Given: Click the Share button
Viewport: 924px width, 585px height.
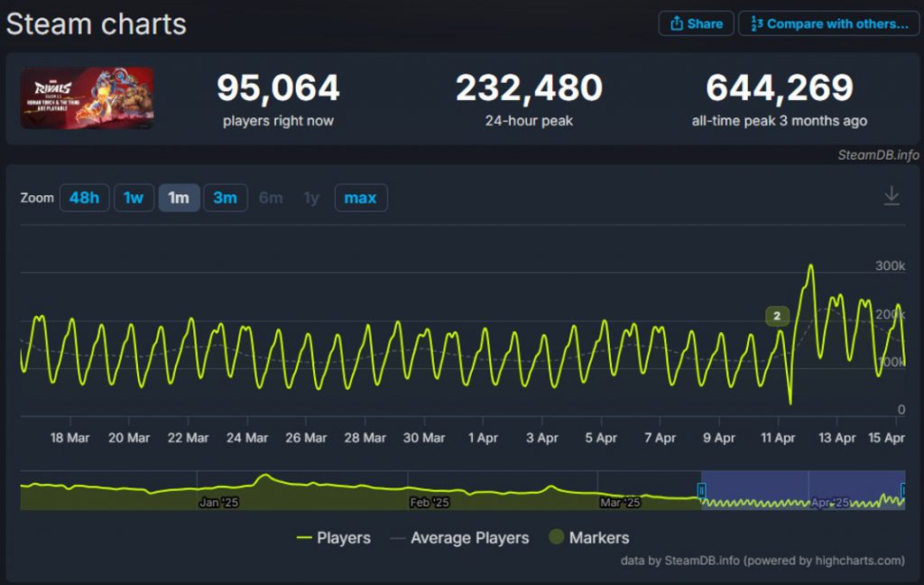Looking at the screenshot, I should (x=696, y=23).
